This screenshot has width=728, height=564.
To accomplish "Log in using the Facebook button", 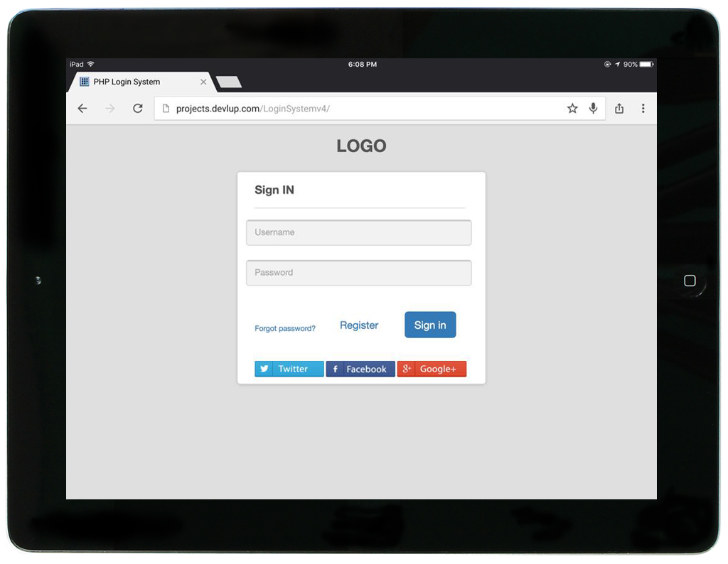I will pyautogui.click(x=360, y=369).
